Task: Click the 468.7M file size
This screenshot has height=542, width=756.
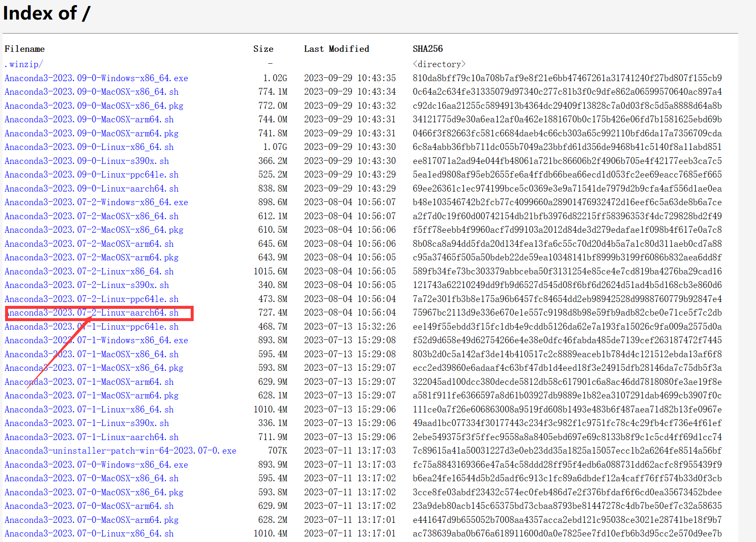Action: (x=273, y=327)
